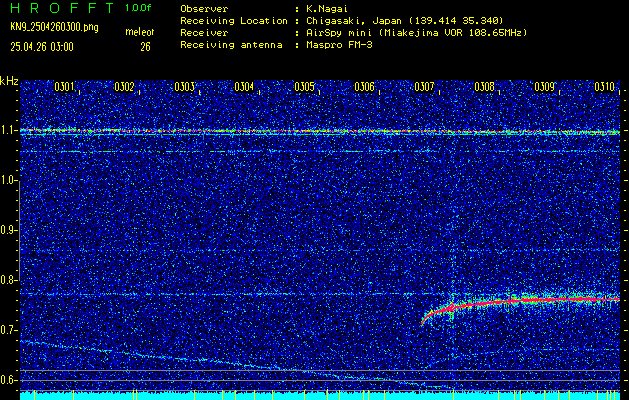
Task: Click the filename KN9_2504260300.png
Action: (x=54, y=28)
